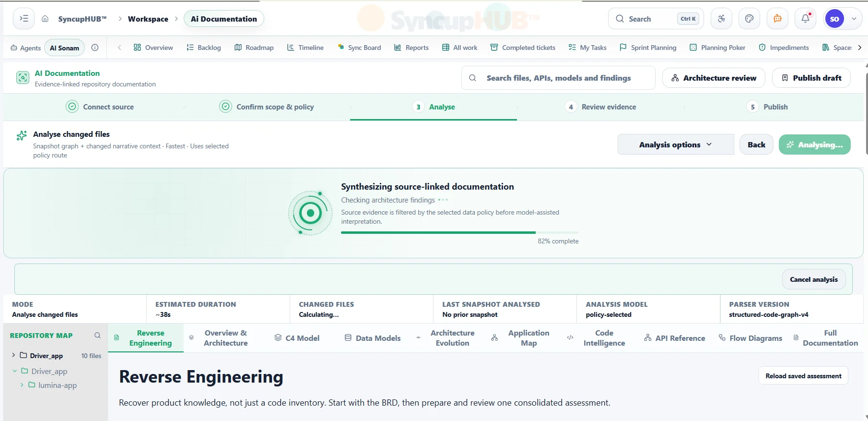
Task: Click the Confirm scope & policy check icon
Action: click(225, 107)
